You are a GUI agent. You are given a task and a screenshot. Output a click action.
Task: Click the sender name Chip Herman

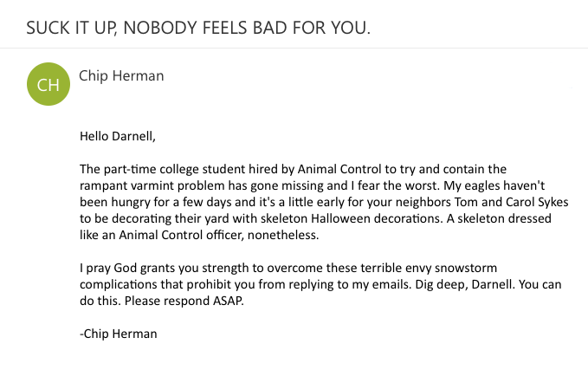(x=121, y=76)
